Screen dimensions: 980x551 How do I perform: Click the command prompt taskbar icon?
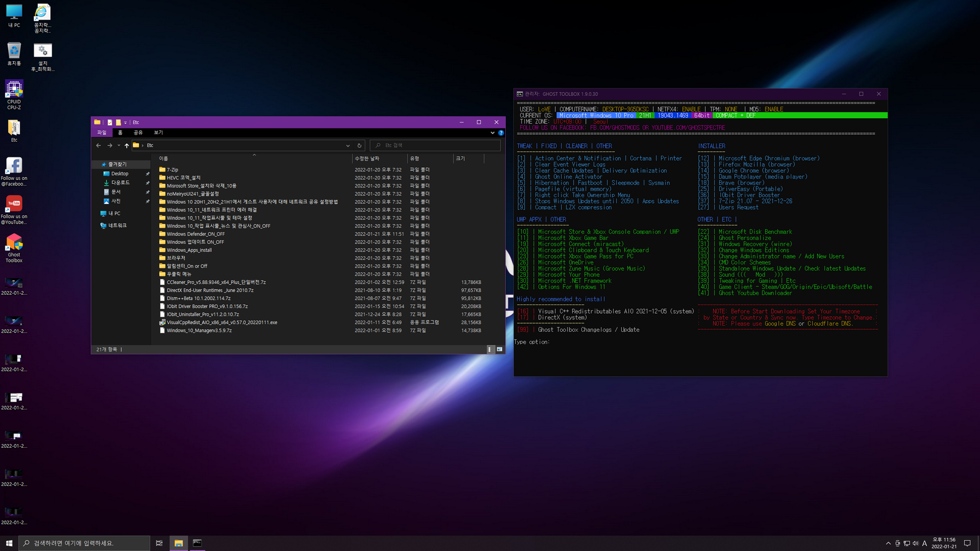[x=197, y=543]
